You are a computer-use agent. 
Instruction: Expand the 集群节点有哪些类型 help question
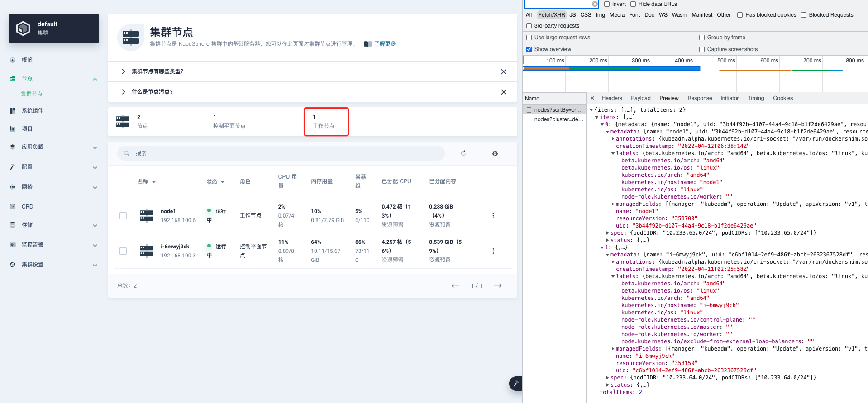[x=123, y=71]
